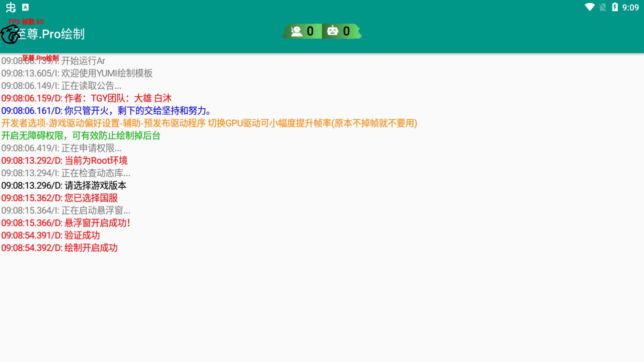Tap the red line 悬浮窗开启成功!
Screen dimensions: 644x362
coord(66,223)
